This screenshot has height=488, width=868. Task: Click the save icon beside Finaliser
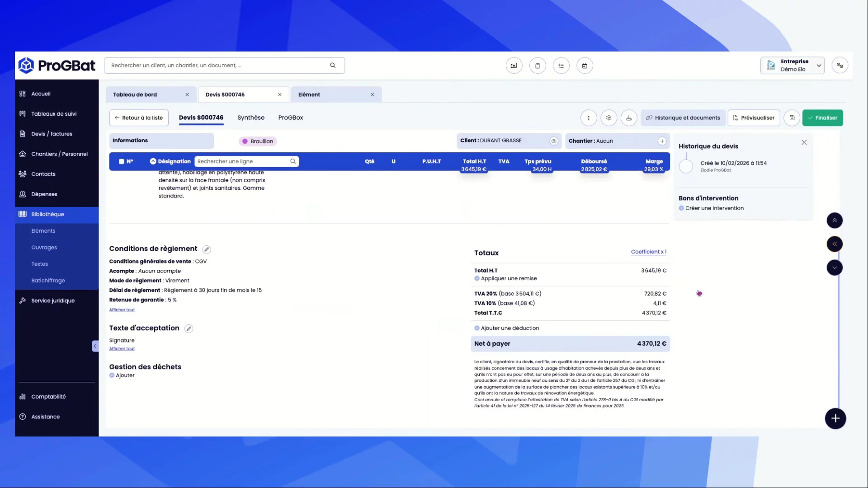(x=792, y=118)
